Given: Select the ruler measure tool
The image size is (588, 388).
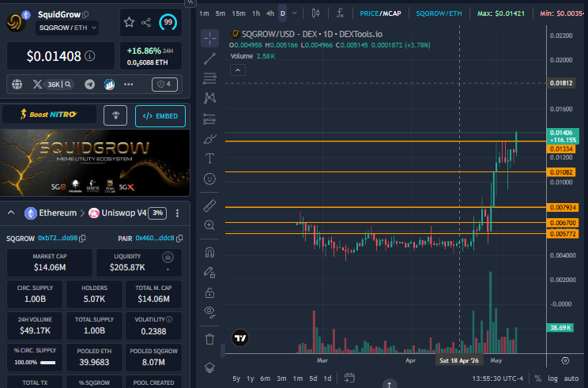Looking at the screenshot, I should pyautogui.click(x=209, y=205).
